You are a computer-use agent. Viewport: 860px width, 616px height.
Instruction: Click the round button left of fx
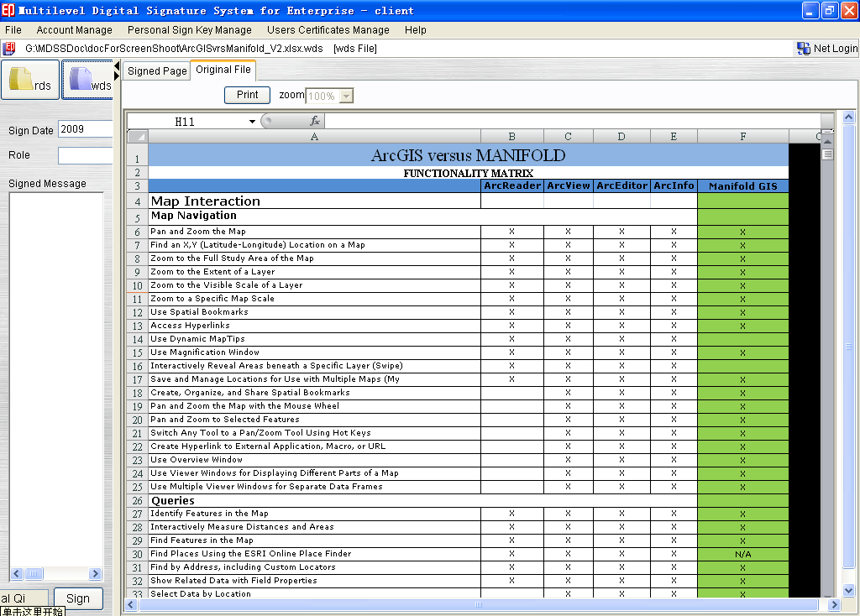coord(267,121)
